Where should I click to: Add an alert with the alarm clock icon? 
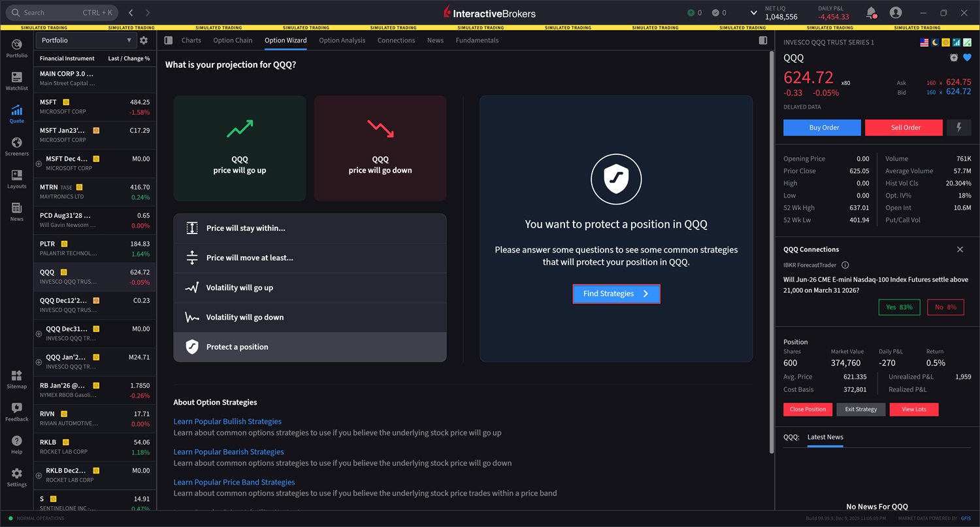[x=954, y=58]
